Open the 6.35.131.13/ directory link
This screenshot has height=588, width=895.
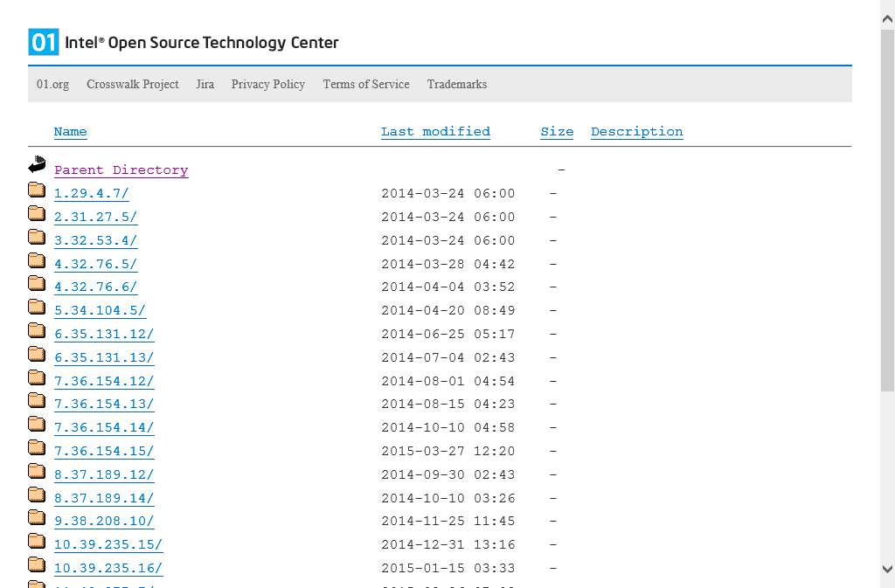104,358
